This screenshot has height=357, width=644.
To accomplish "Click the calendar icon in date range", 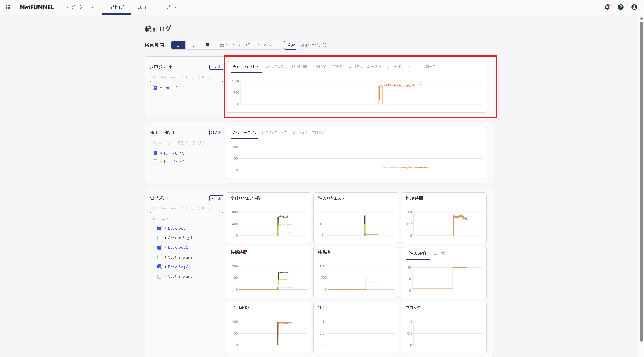I will point(222,45).
